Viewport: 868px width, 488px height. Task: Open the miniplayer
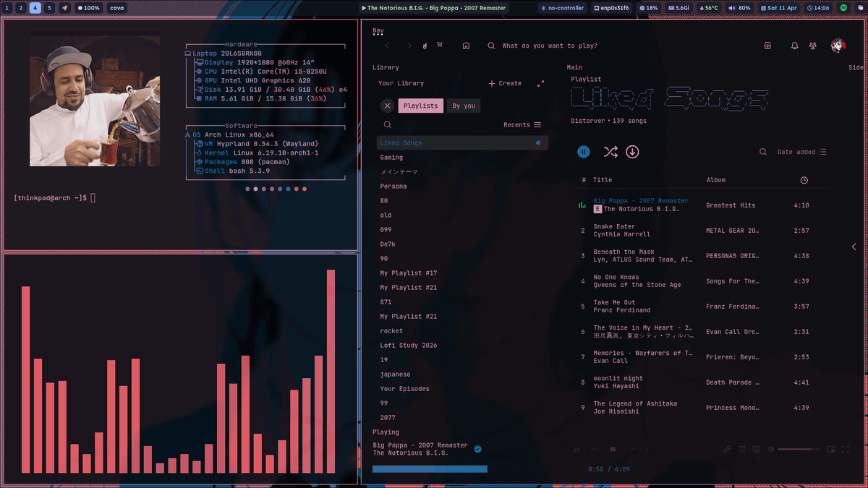click(830, 449)
